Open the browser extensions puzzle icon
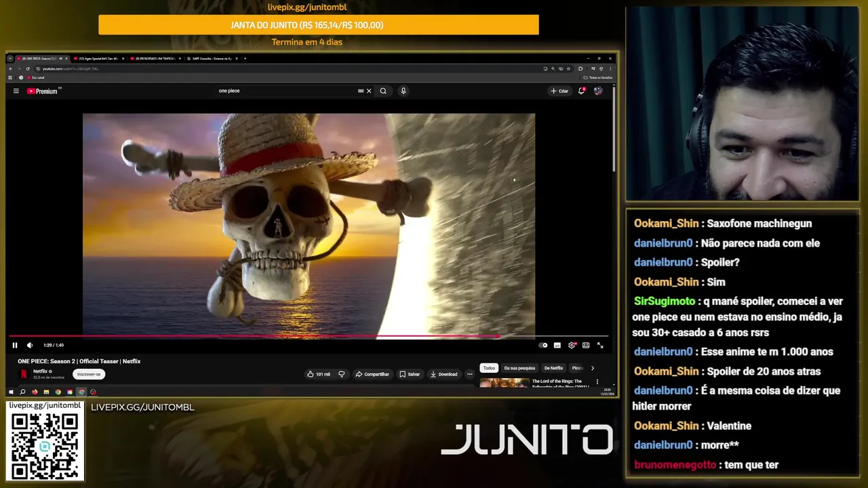Viewport: 868px width, 488px height. (580, 68)
